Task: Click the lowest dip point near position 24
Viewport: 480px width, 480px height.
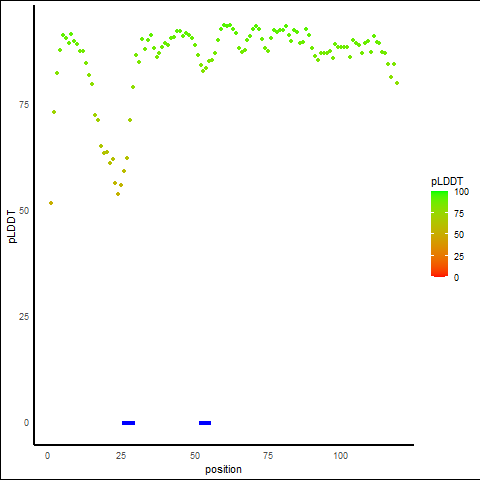Action: 118,194
